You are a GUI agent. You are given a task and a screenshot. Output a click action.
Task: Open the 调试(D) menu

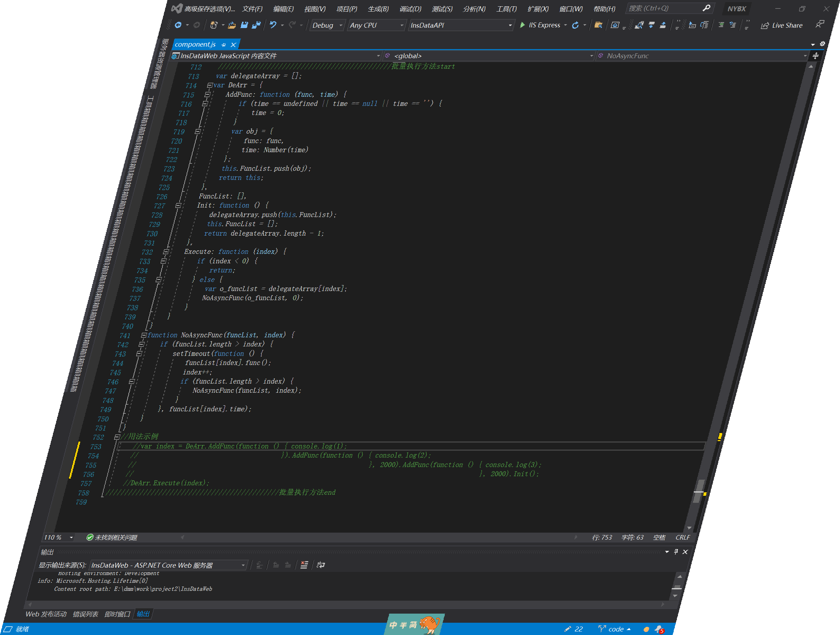click(x=410, y=9)
